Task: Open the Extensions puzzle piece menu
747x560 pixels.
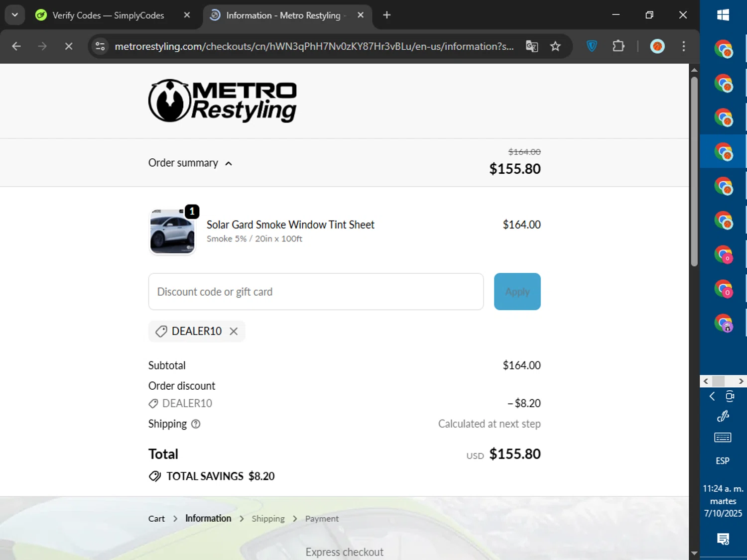Action: tap(618, 46)
